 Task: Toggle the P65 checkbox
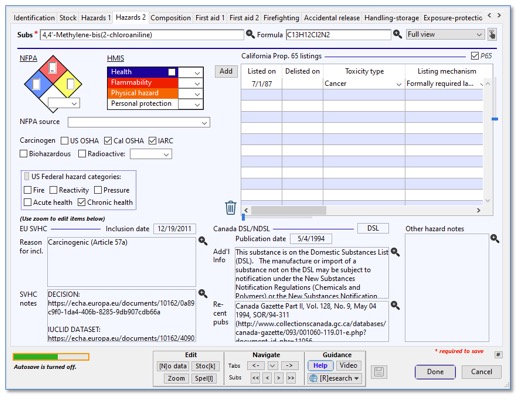pos(475,56)
